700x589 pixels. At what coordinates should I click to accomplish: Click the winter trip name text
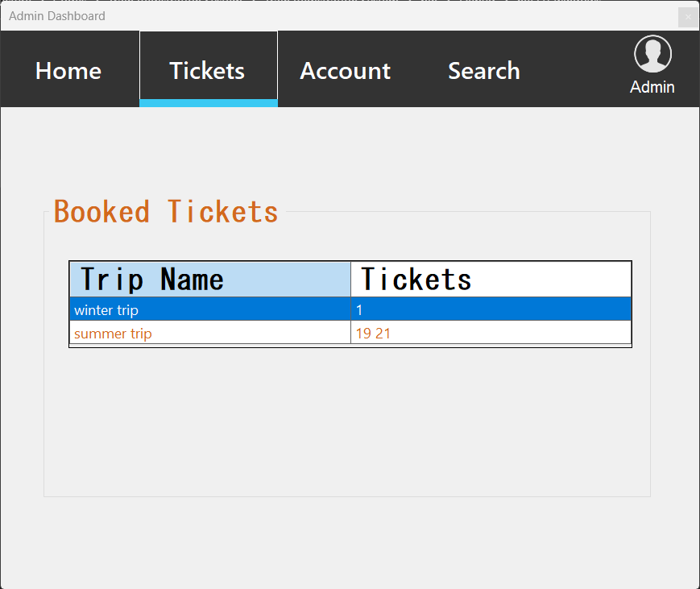pos(106,310)
